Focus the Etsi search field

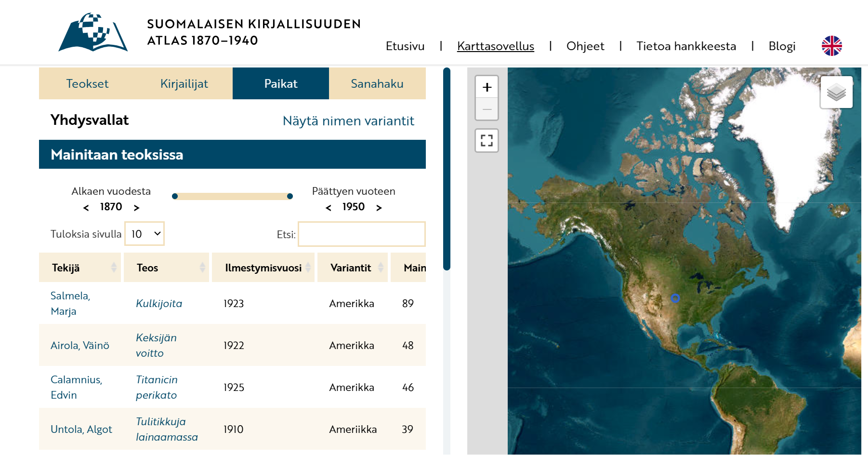[361, 234]
